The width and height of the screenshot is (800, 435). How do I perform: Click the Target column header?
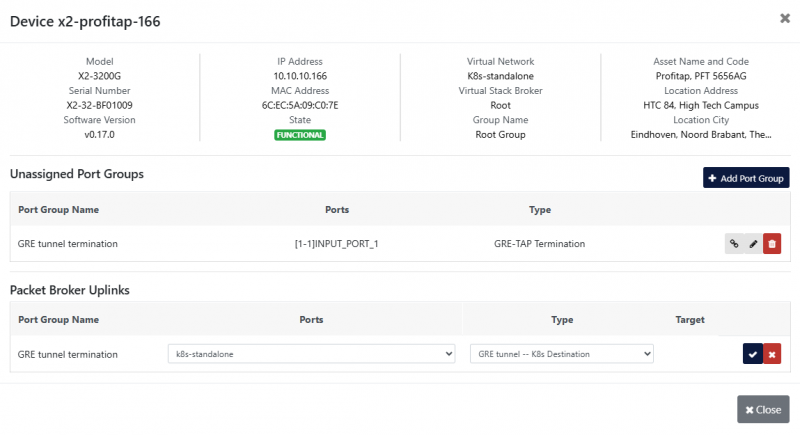click(x=690, y=320)
